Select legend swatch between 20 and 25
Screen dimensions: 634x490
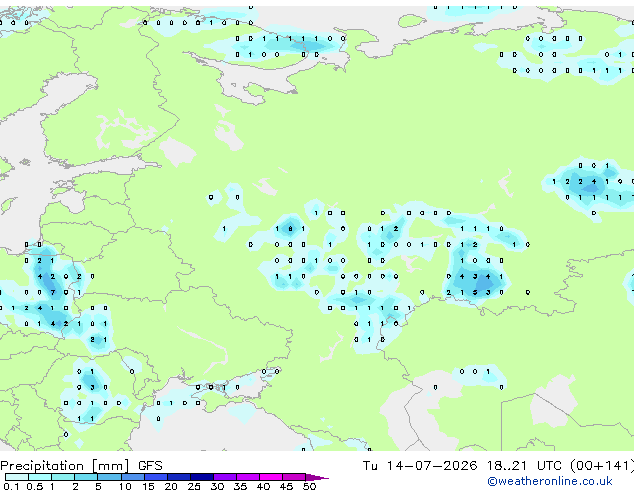(x=179, y=477)
